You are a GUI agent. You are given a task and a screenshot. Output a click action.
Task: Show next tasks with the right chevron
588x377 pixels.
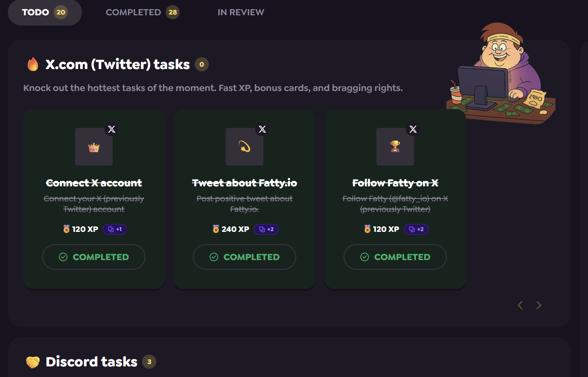(x=539, y=305)
